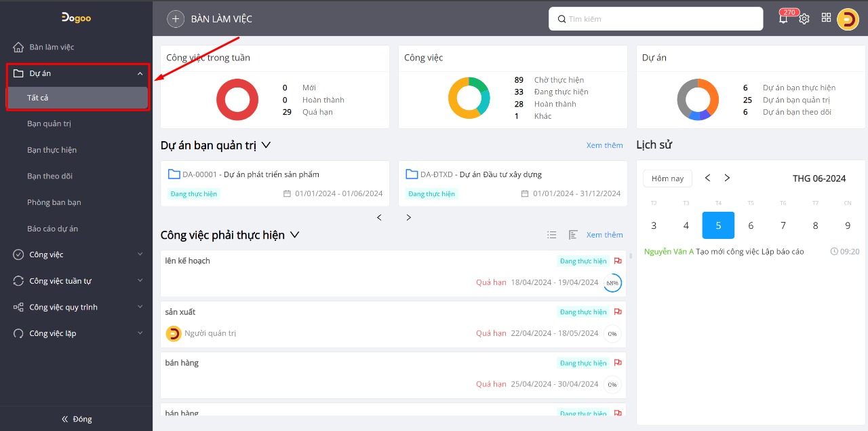The height and width of the screenshot is (431, 868).
Task: Click the plus icon beside BÀN LÀM VIỆC
Action: coord(176,19)
